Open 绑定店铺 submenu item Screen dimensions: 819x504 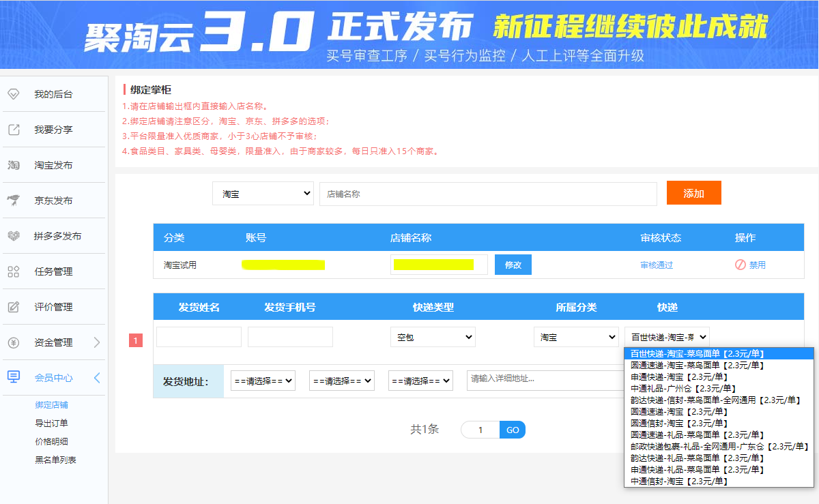(52, 405)
